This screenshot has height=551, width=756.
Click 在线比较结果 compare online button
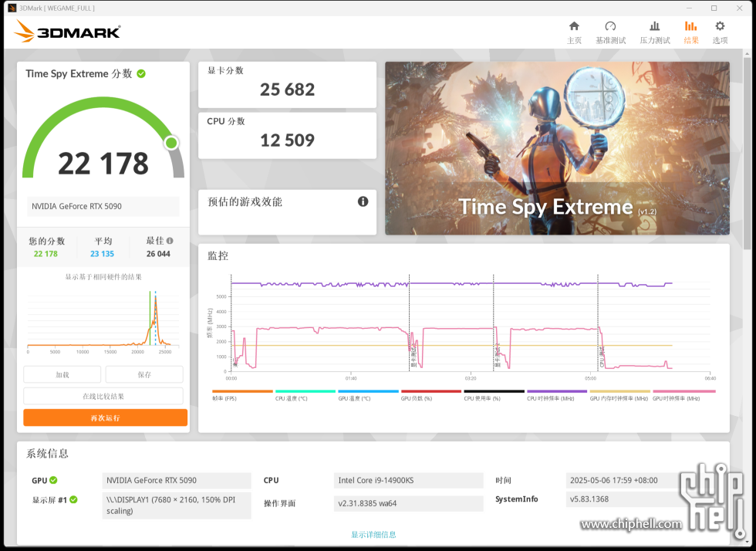coord(103,396)
